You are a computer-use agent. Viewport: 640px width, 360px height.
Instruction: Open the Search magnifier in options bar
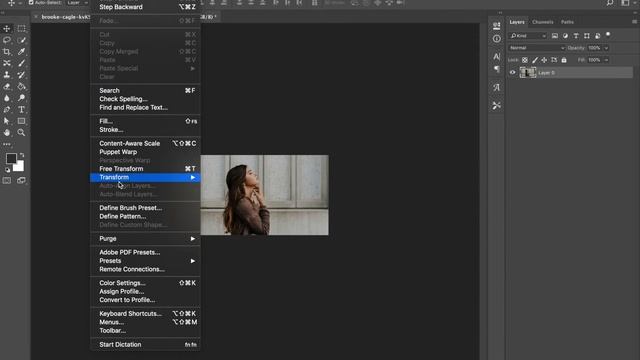610,3
